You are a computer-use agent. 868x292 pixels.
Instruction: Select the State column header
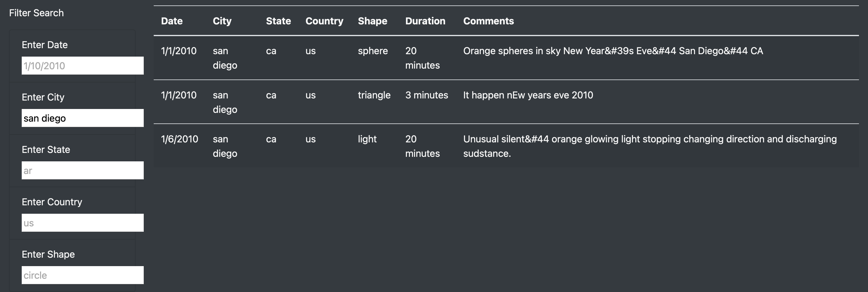[x=278, y=21]
